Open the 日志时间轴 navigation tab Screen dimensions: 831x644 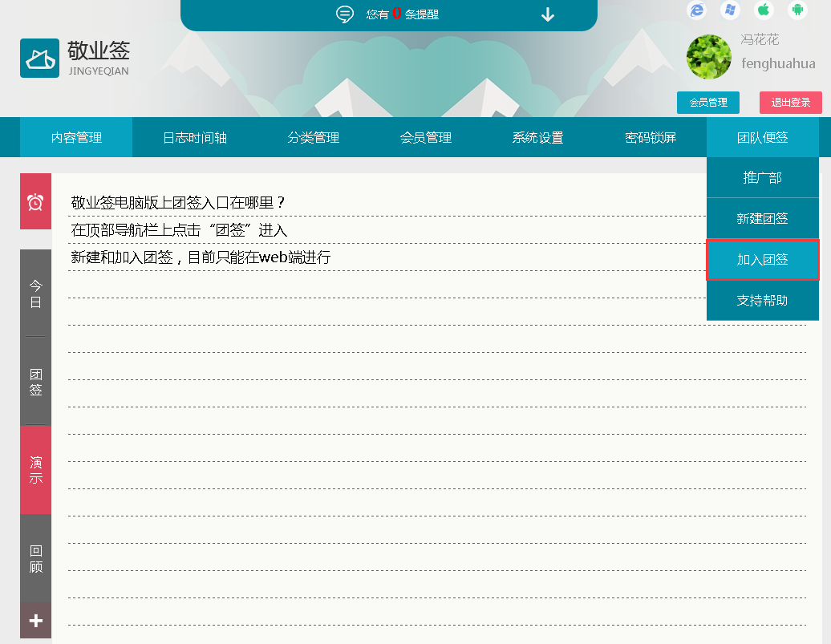195,137
